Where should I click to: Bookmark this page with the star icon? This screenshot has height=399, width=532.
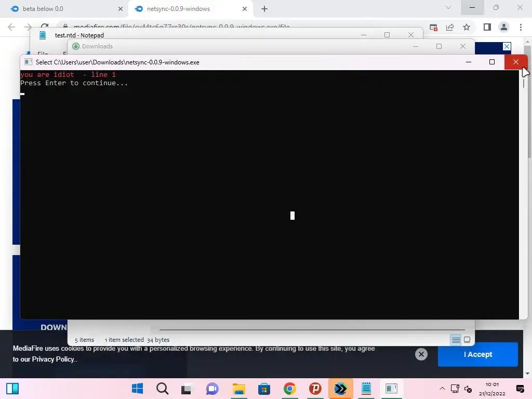[x=467, y=27]
